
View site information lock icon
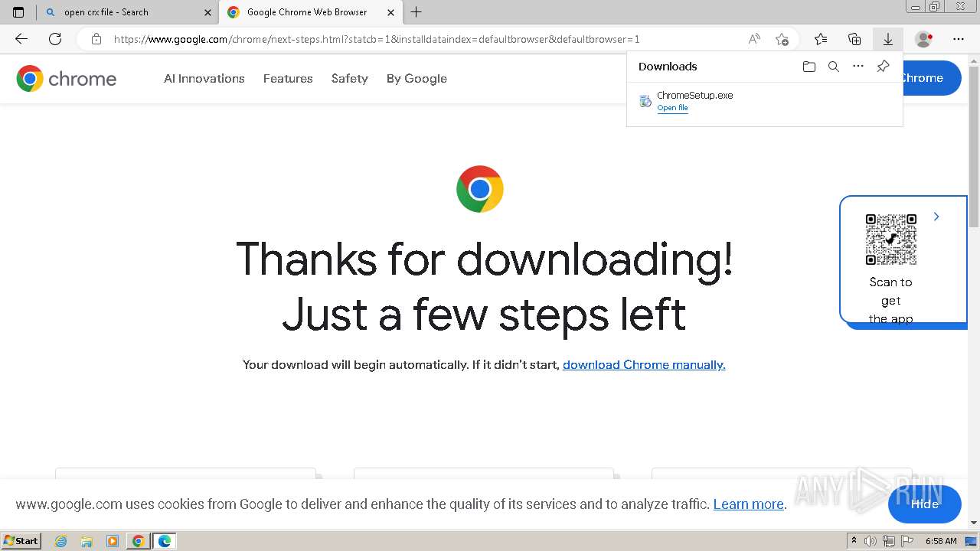[x=96, y=39]
